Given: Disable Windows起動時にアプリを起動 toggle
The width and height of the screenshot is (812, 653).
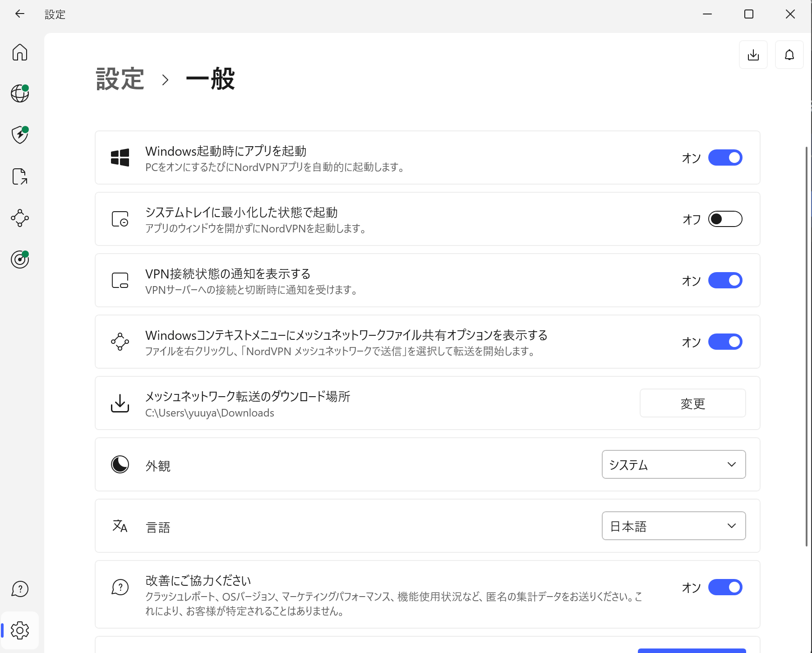Looking at the screenshot, I should coord(725,157).
